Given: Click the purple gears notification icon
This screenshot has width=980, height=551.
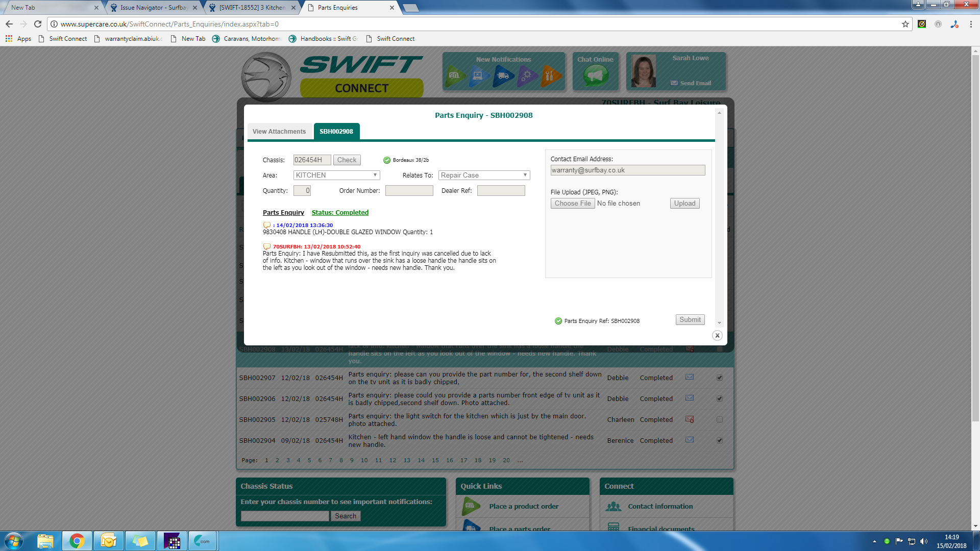Looking at the screenshot, I should tap(527, 76).
